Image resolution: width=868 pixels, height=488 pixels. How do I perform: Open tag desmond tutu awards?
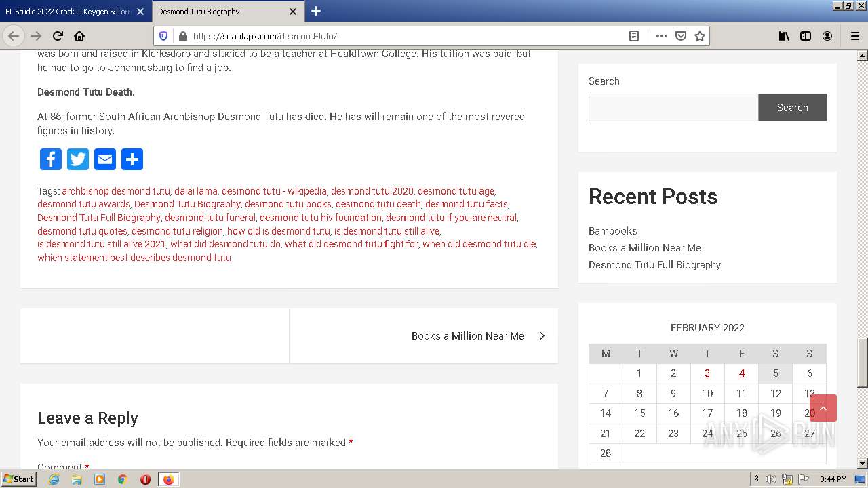pos(83,204)
